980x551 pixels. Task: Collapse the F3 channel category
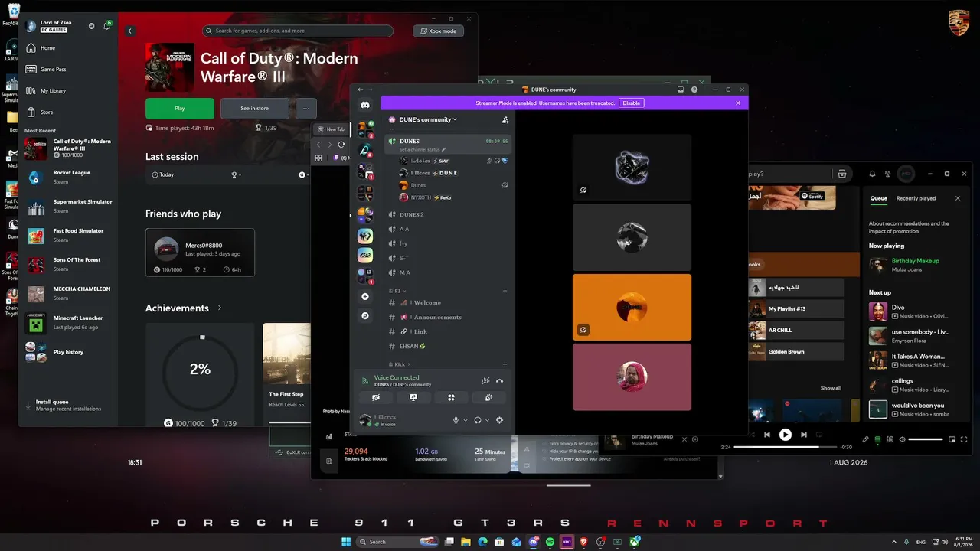(x=397, y=291)
